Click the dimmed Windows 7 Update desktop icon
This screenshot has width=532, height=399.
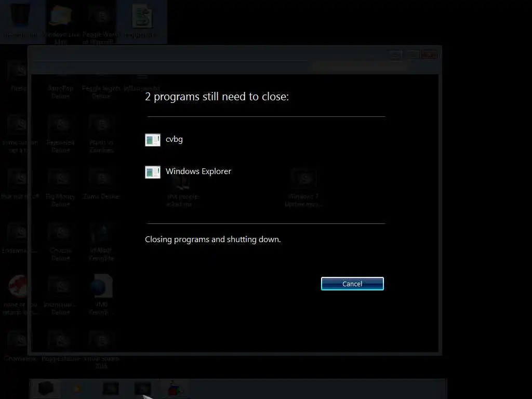303,188
